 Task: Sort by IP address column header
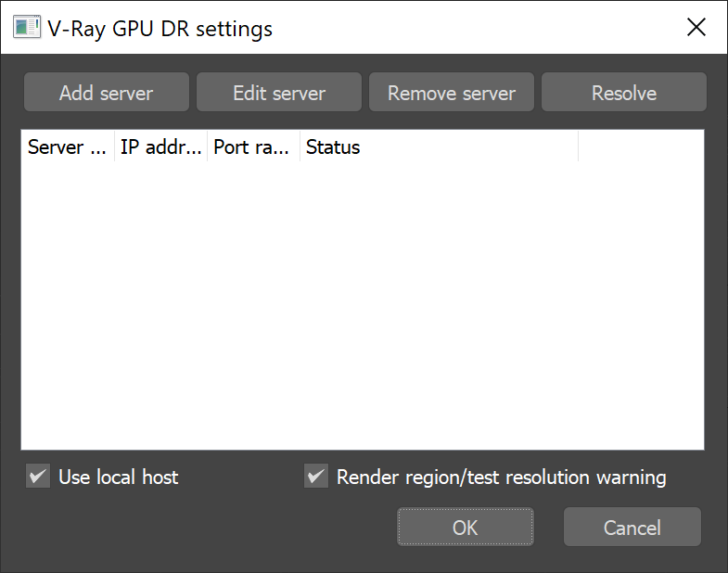point(160,146)
